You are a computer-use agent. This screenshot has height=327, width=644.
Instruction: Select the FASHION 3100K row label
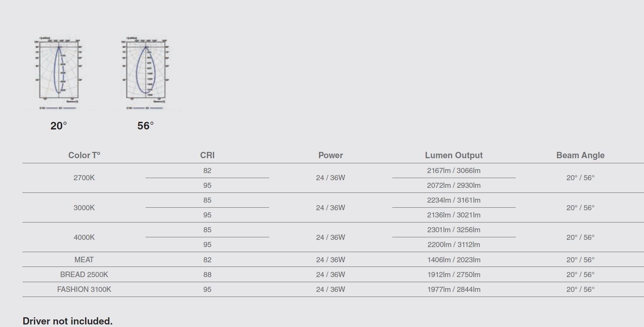(84, 289)
